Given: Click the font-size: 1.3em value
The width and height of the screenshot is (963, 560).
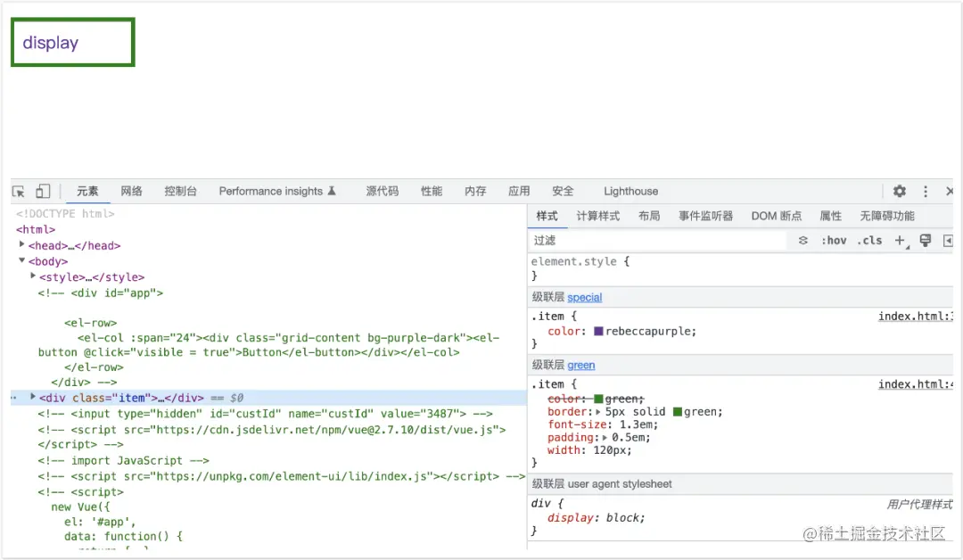Looking at the screenshot, I should 638,425.
